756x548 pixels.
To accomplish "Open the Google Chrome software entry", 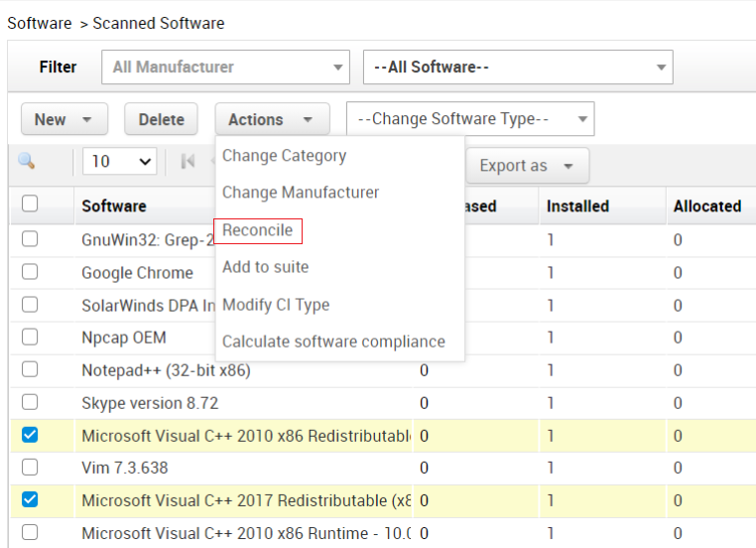I will click(138, 273).
